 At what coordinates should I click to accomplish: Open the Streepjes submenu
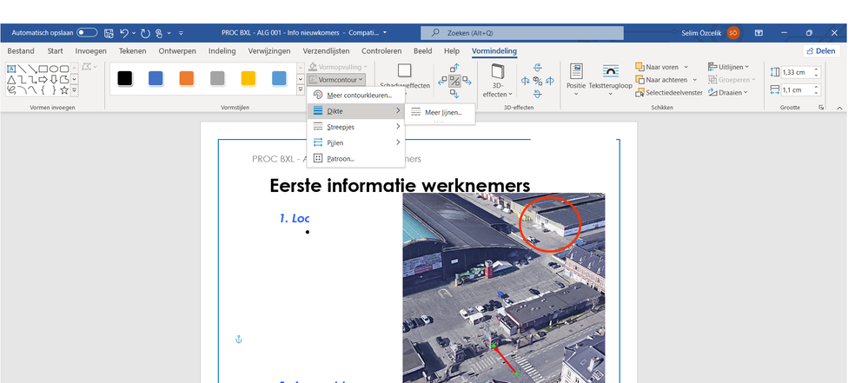[355, 127]
